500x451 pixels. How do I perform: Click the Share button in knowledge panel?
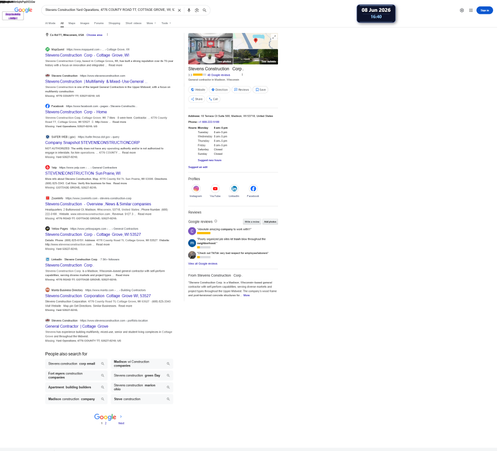[x=197, y=99]
